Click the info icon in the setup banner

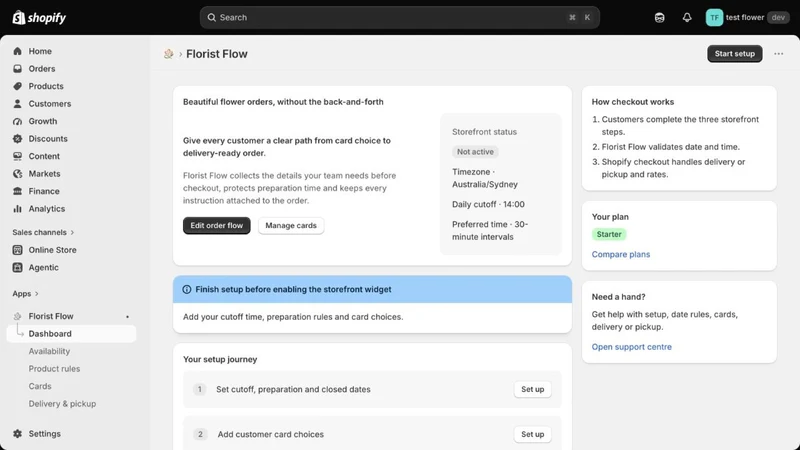tap(187, 289)
